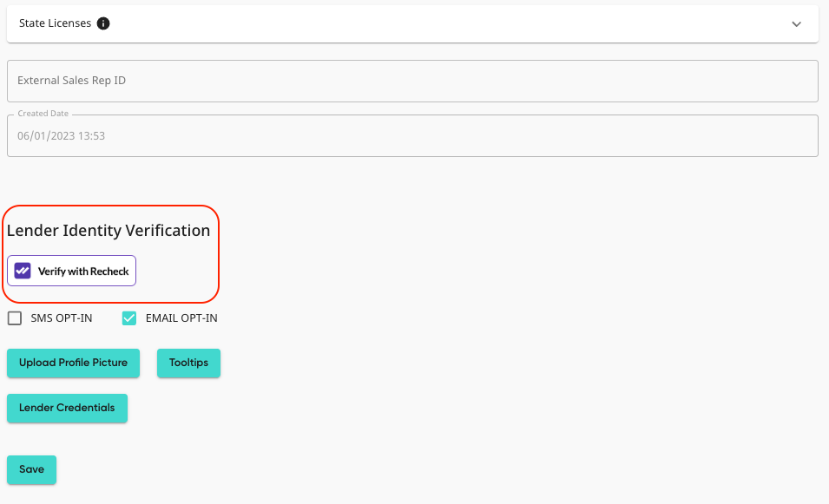
Task: Open Lender Credentials
Action: [x=67, y=408]
